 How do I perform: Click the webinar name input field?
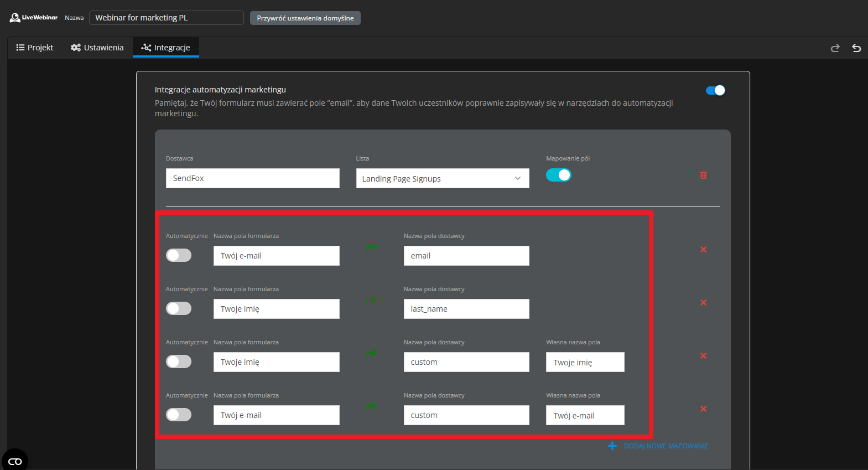(166, 18)
